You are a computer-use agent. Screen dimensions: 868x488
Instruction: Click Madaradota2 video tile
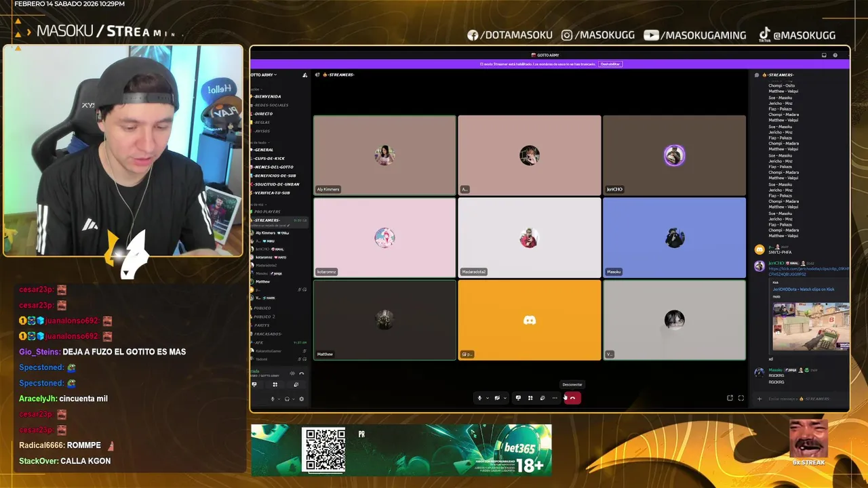(530, 237)
